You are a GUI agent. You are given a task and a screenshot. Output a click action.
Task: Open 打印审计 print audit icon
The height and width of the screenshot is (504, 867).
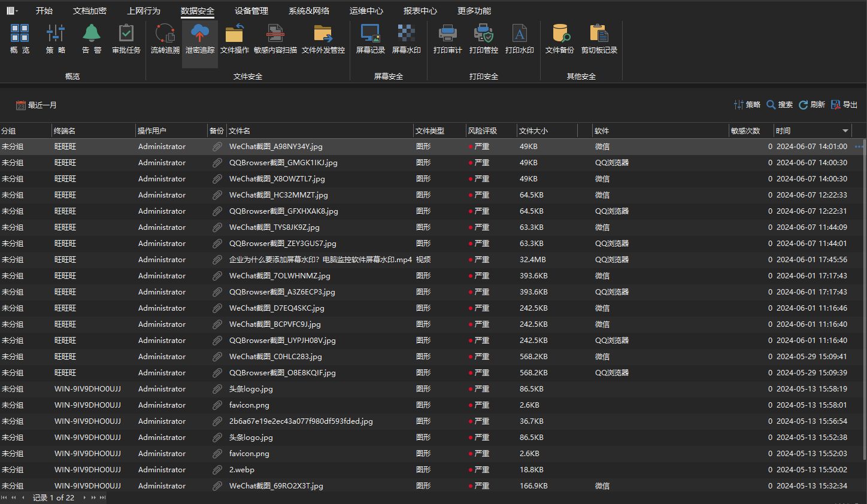click(x=447, y=39)
